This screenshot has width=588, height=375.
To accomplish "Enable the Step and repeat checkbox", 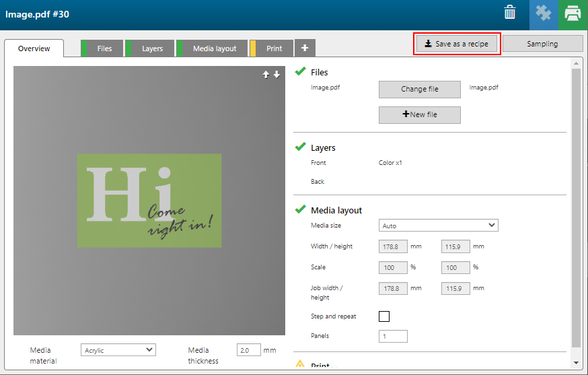I will coord(384,316).
